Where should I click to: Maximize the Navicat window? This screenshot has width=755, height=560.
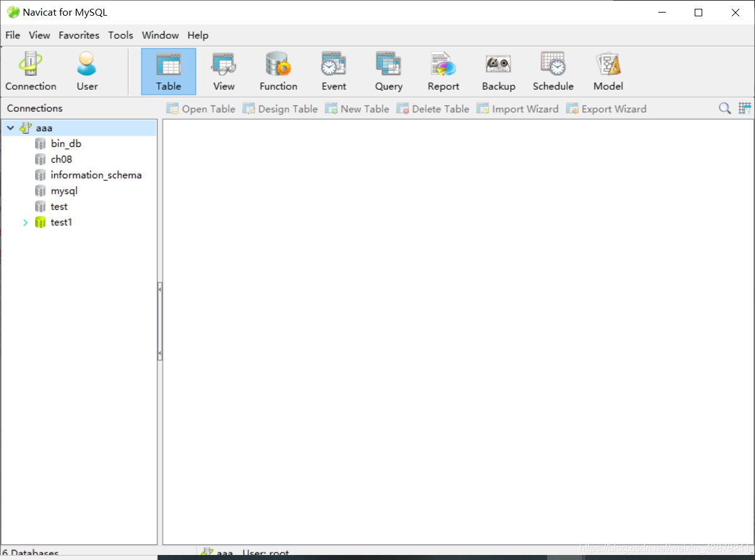(x=698, y=12)
